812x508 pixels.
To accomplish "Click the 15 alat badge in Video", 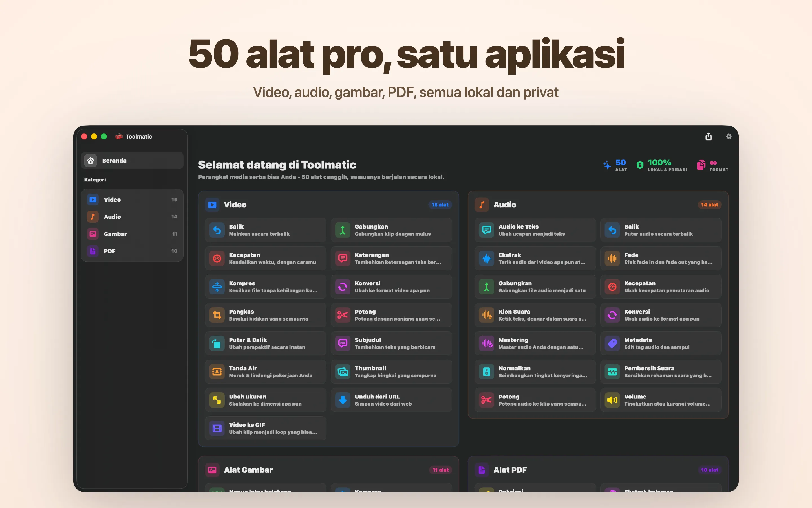I will coord(440,205).
